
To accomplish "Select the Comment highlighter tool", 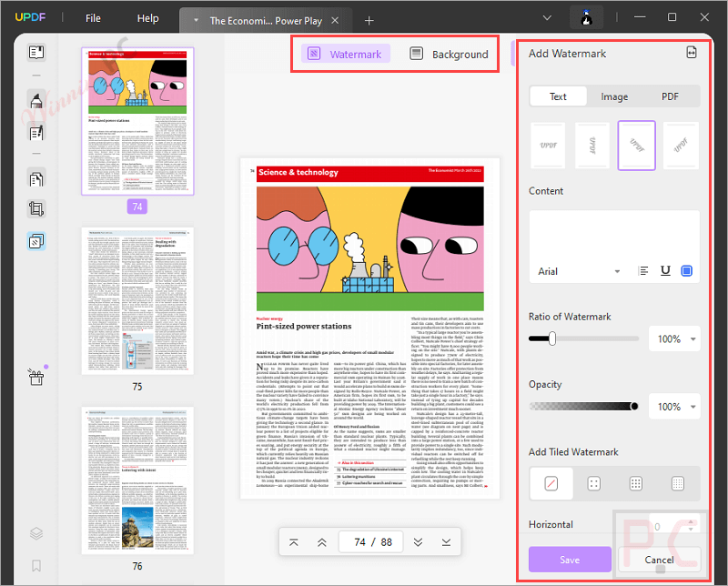I will [x=36, y=99].
